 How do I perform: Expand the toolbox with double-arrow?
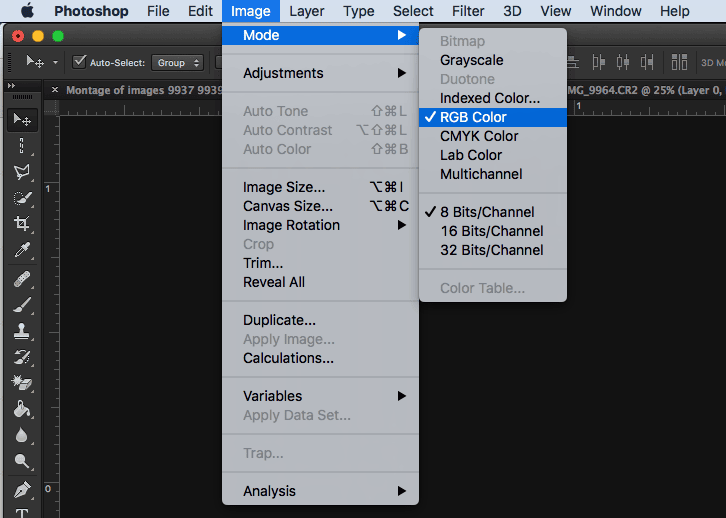[12, 86]
